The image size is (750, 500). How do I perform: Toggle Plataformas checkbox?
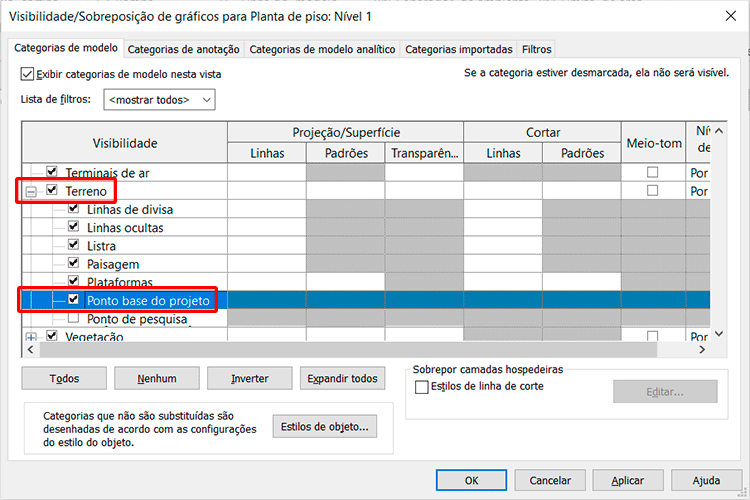point(73,281)
